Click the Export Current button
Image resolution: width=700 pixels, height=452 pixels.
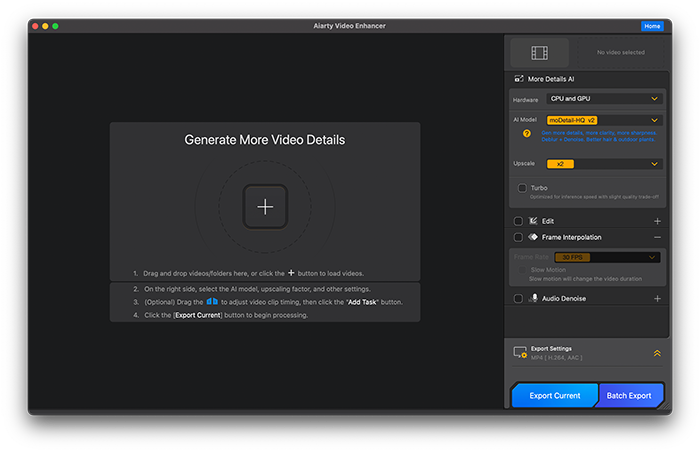tap(554, 396)
